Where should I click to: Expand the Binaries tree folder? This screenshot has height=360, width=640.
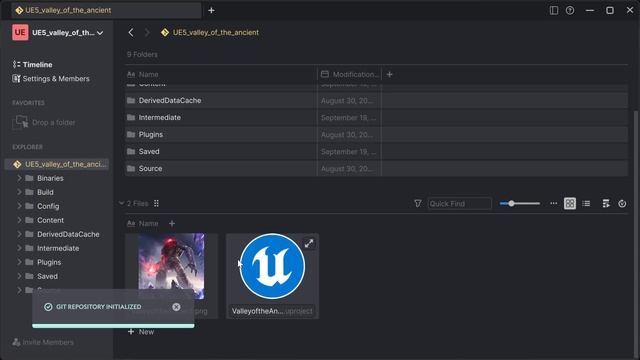19,178
